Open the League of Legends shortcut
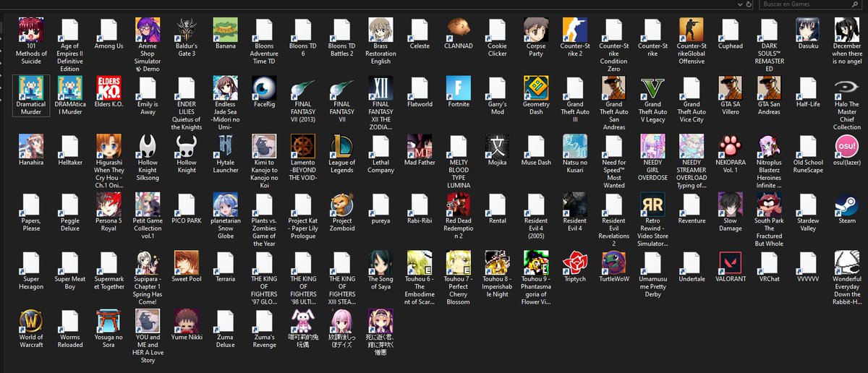 pyautogui.click(x=342, y=146)
